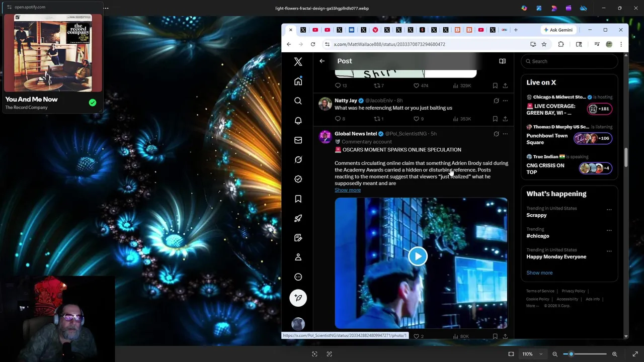Open Global News Intel profile name
The image size is (644, 362).
pos(356,134)
